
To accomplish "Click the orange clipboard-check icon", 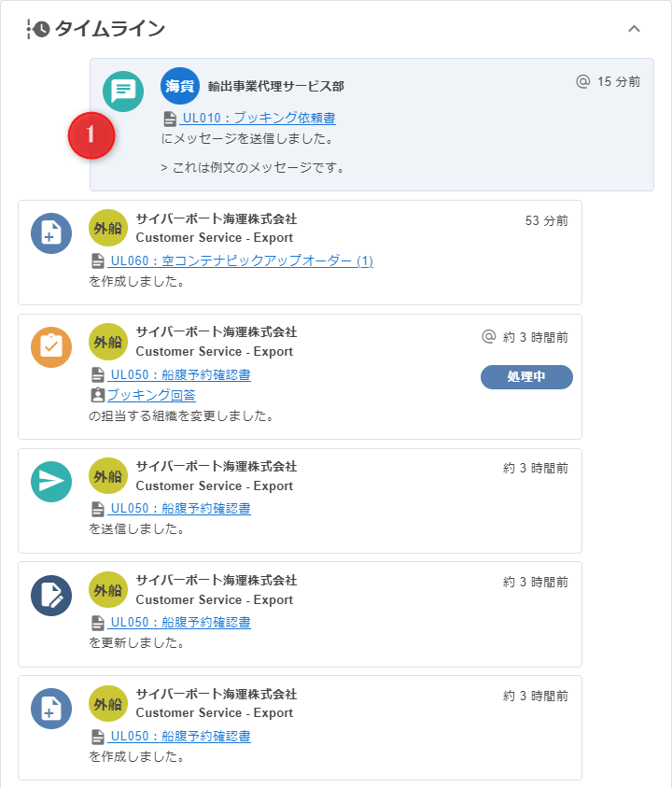I will click(x=51, y=347).
